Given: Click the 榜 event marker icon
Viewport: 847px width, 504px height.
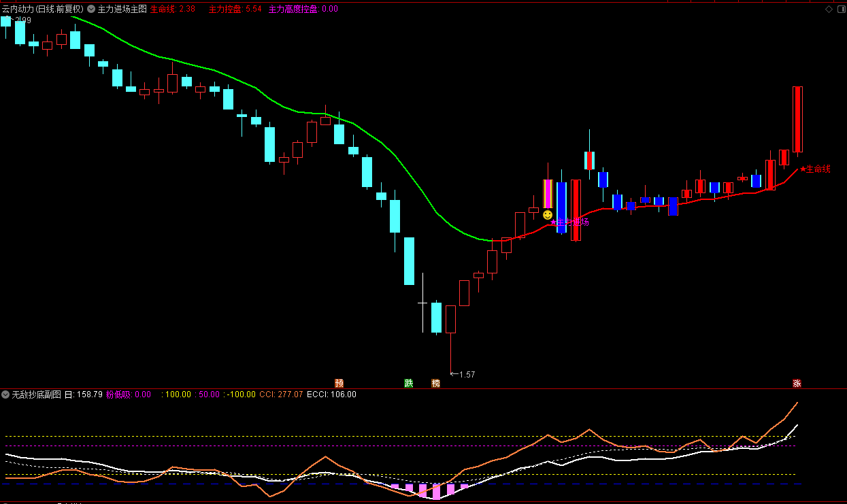Looking at the screenshot, I should (x=435, y=383).
